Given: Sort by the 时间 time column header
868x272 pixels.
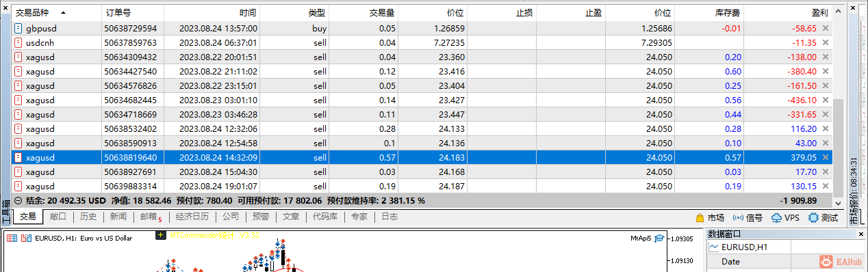Looking at the screenshot, I should (x=212, y=12).
